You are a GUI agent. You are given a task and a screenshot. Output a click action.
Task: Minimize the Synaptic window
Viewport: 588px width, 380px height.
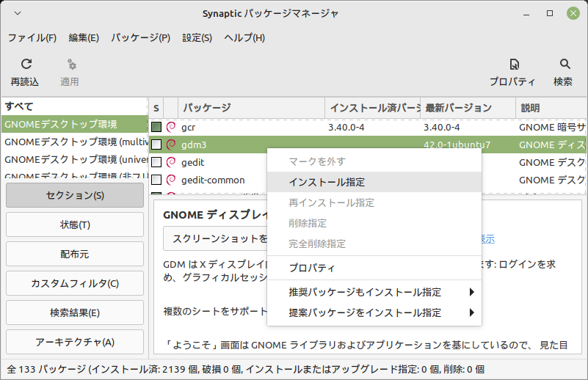[x=526, y=14]
